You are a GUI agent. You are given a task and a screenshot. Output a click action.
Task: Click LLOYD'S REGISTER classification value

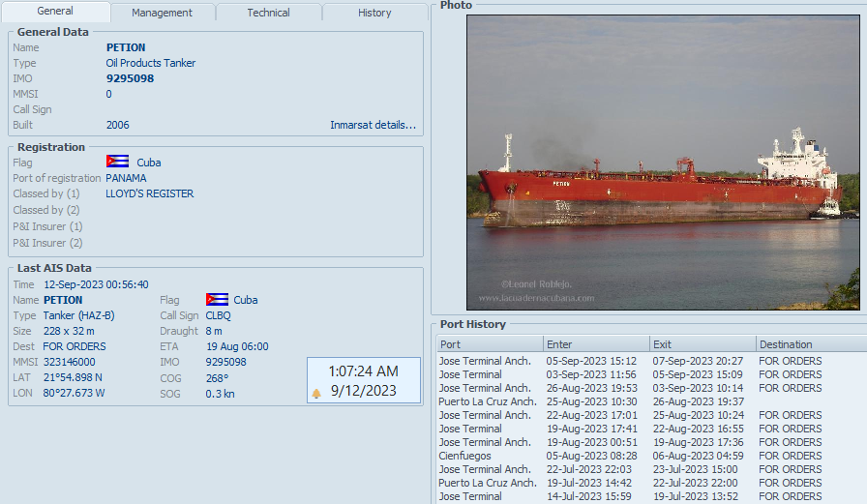tap(150, 193)
